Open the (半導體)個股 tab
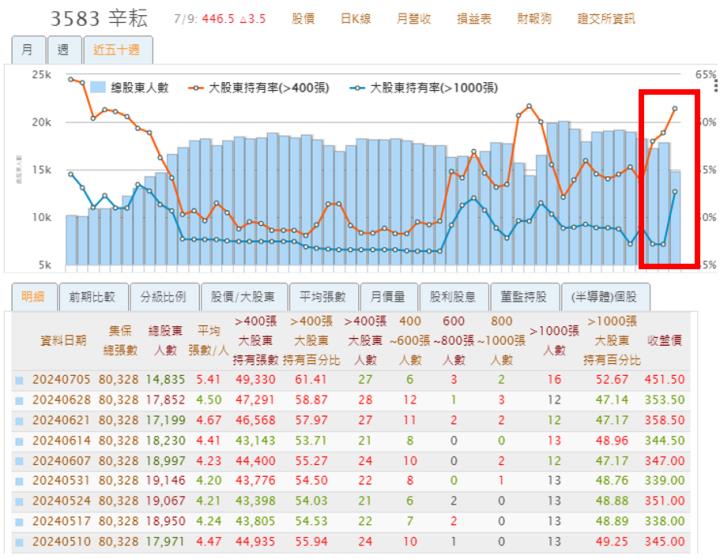 (x=604, y=297)
